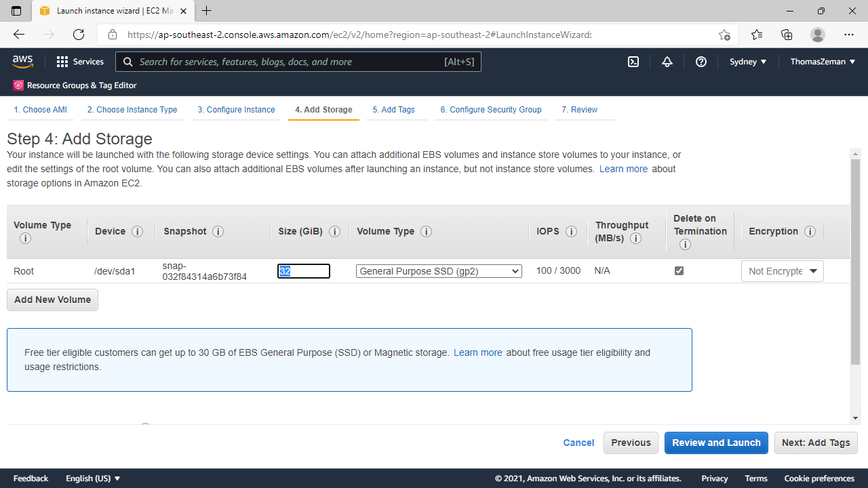Open the browser Favorites list icon
The height and width of the screenshot is (488, 868).
[757, 35]
